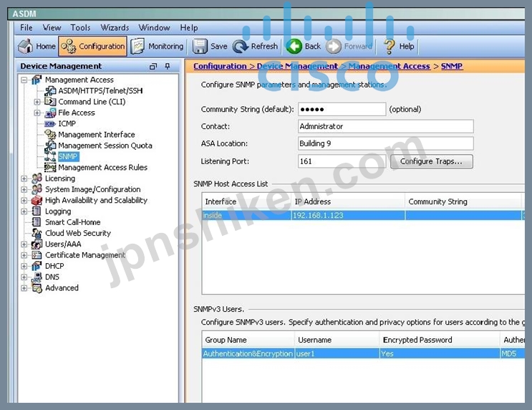Click the Management Access Rules icon

coord(50,168)
